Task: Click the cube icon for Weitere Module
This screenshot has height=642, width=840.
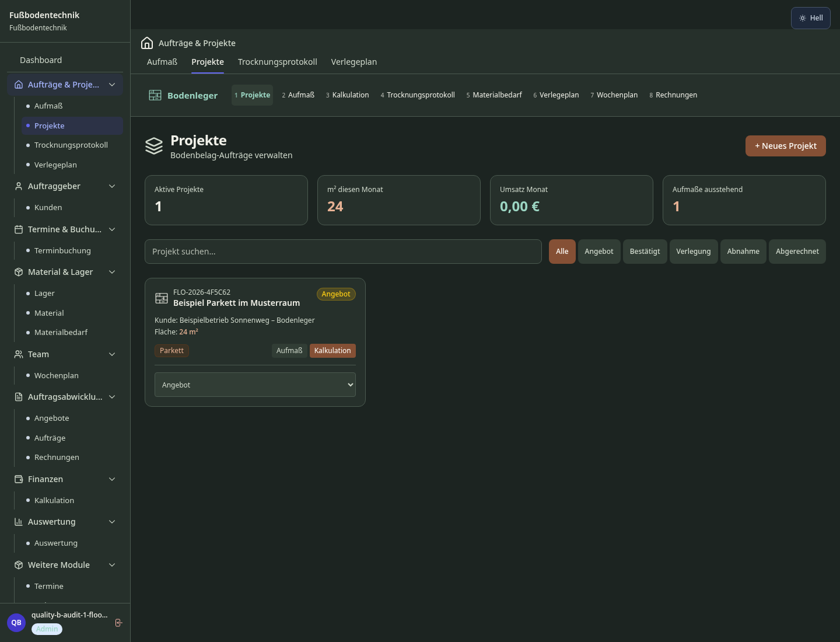Action: click(19, 565)
